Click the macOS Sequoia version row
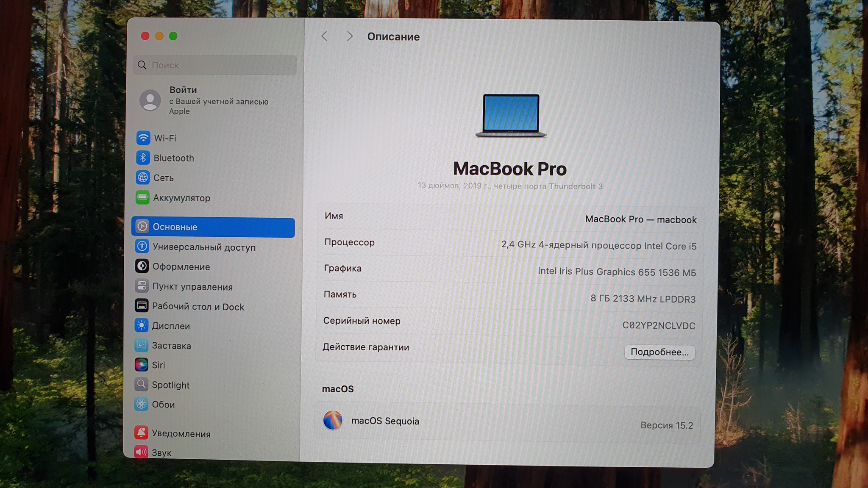 click(508, 422)
